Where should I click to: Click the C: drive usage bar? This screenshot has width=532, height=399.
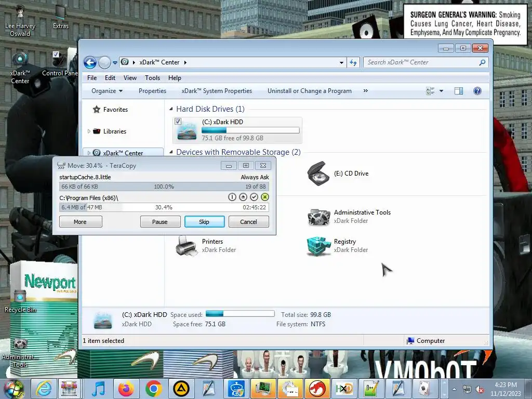coord(250,130)
